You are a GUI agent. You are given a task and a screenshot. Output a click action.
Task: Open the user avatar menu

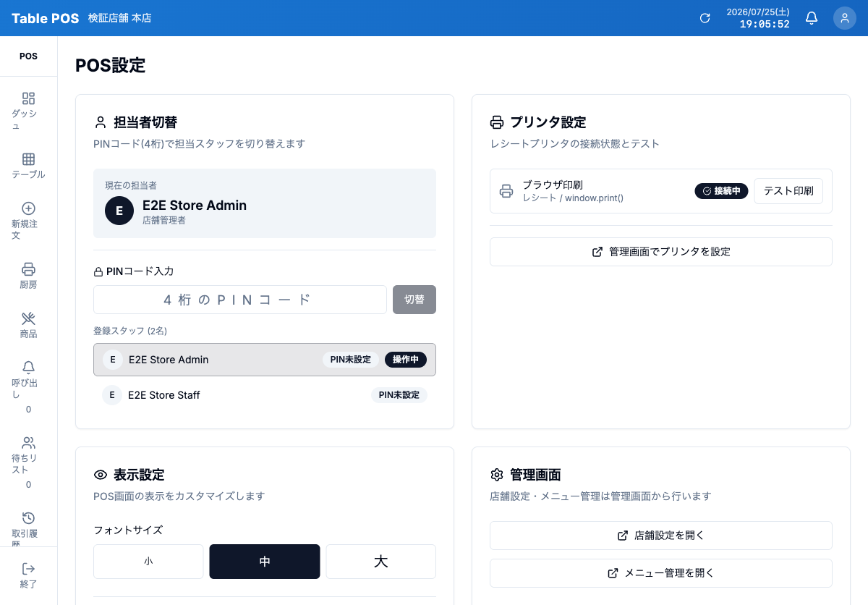pyautogui.click(x=845, y=18)
